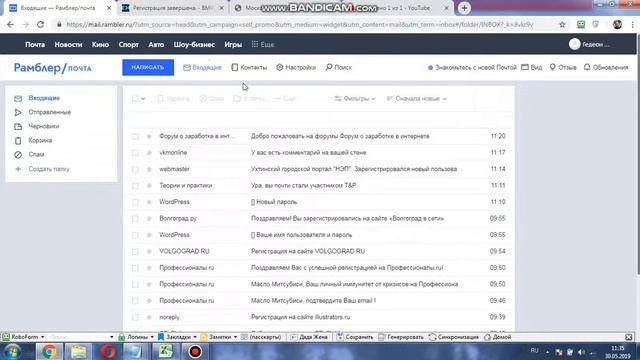
Task: Tick checkbox for noreply message
Action: [x=135, y=317]
